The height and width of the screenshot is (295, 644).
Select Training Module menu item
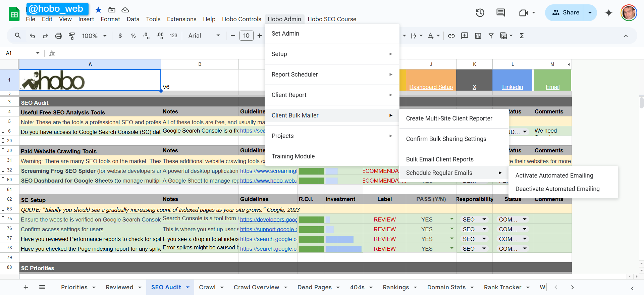[x=332, y=156]
